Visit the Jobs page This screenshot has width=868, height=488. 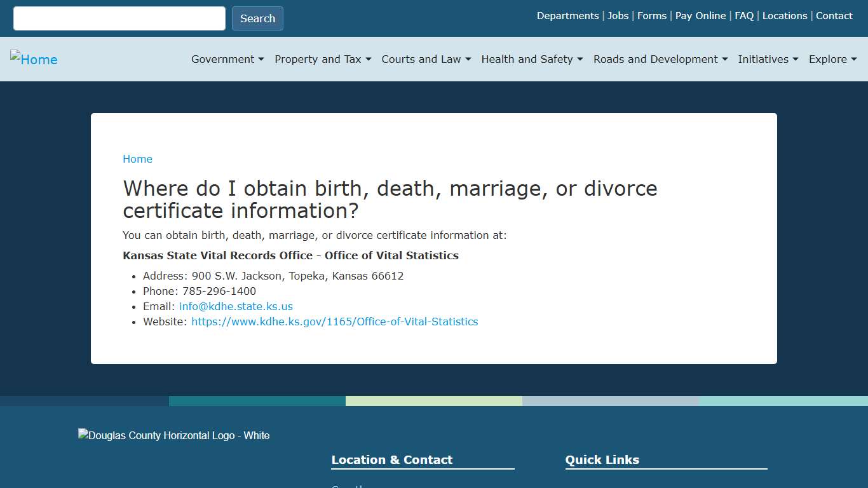click(618, 15)
